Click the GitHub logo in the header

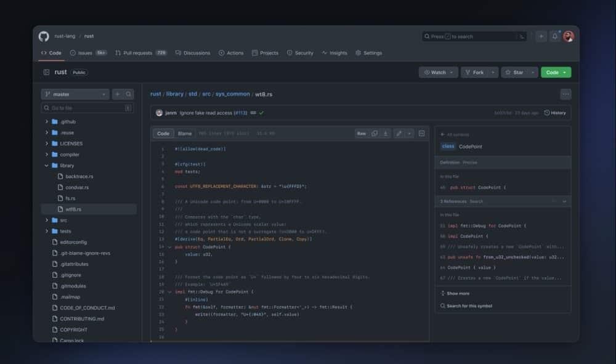point(43,36)
